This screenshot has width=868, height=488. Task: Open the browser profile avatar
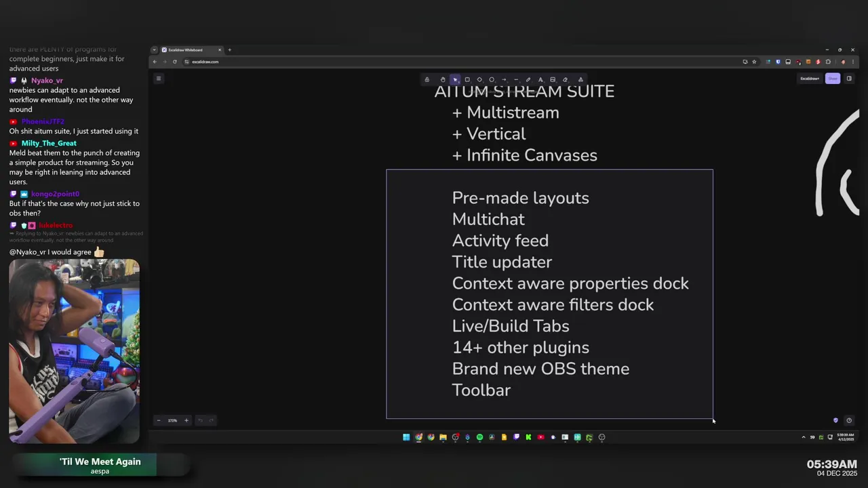843,62
